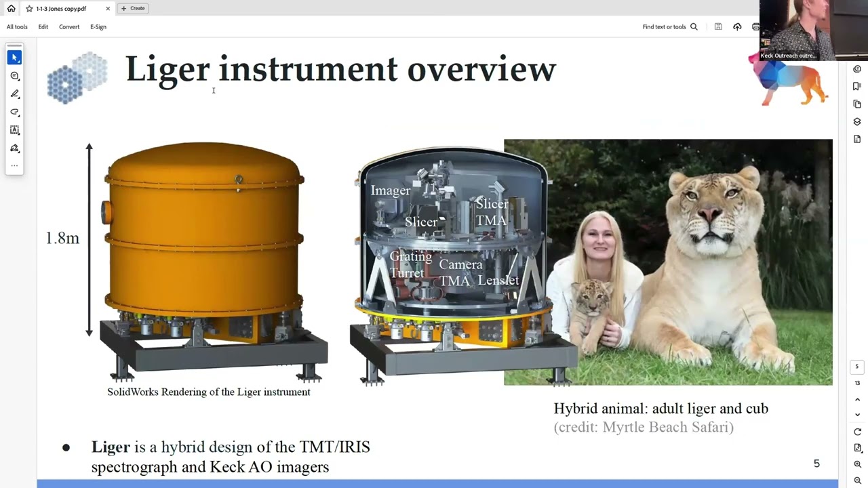The image size is (868, 488).
Task: Click the "1.8m" dimension label
Action: pyautogui.click(x=62, y=238)
